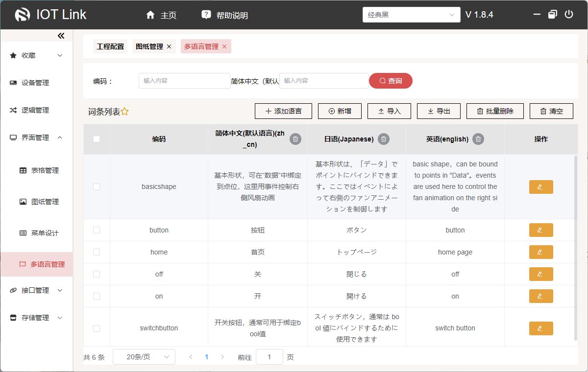Edit the home row entry
This screenshot has width=588, height=372.
(x=541, y=252)
